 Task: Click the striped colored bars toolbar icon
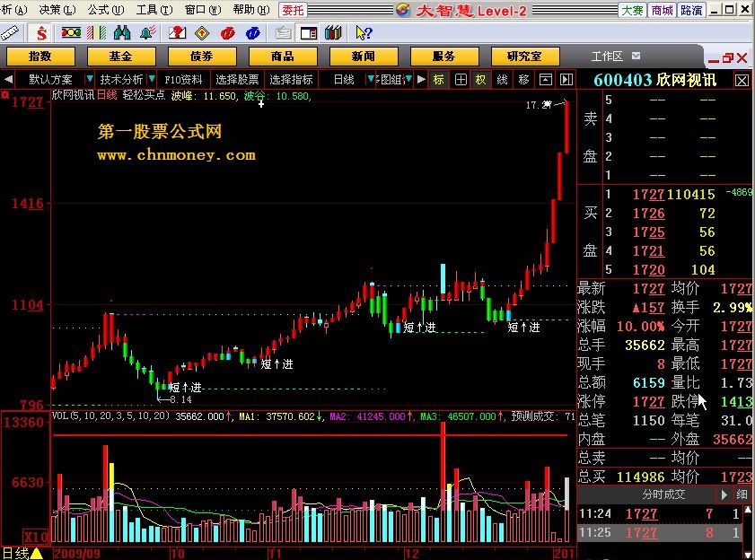click(x=96, y=32)
